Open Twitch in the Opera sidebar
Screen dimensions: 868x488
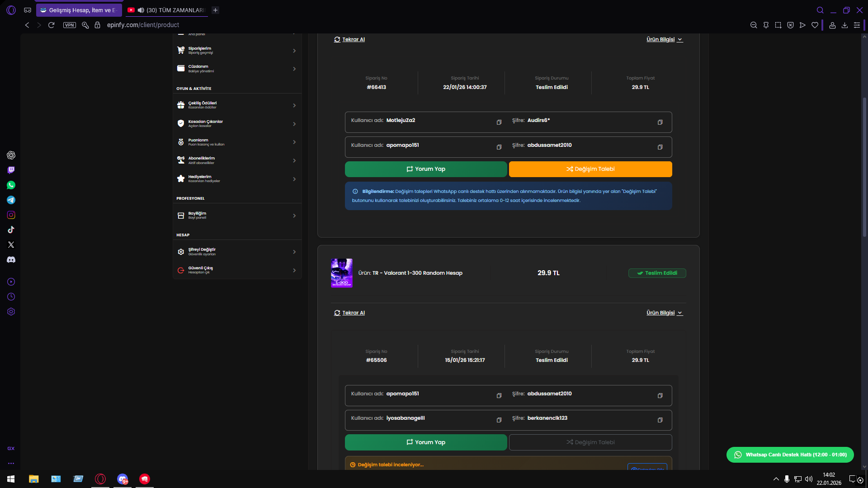11,170
